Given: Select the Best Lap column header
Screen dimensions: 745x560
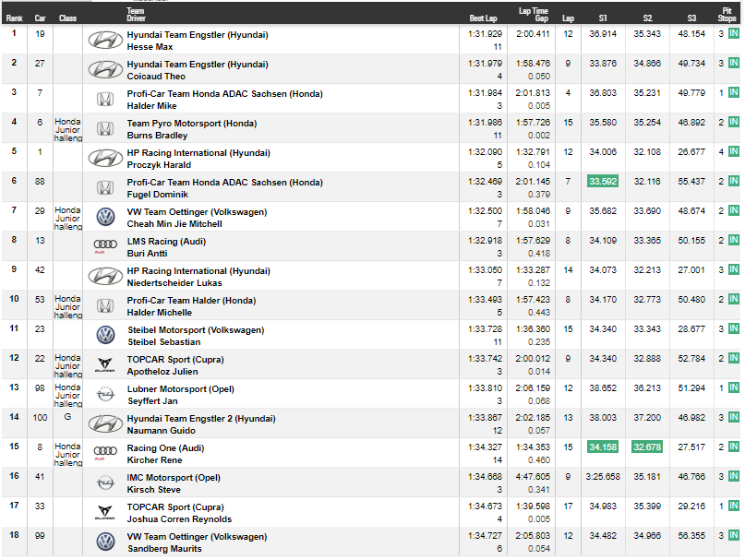Looking at the screenshot, I should pyautogui.click(x=482, y=18).
